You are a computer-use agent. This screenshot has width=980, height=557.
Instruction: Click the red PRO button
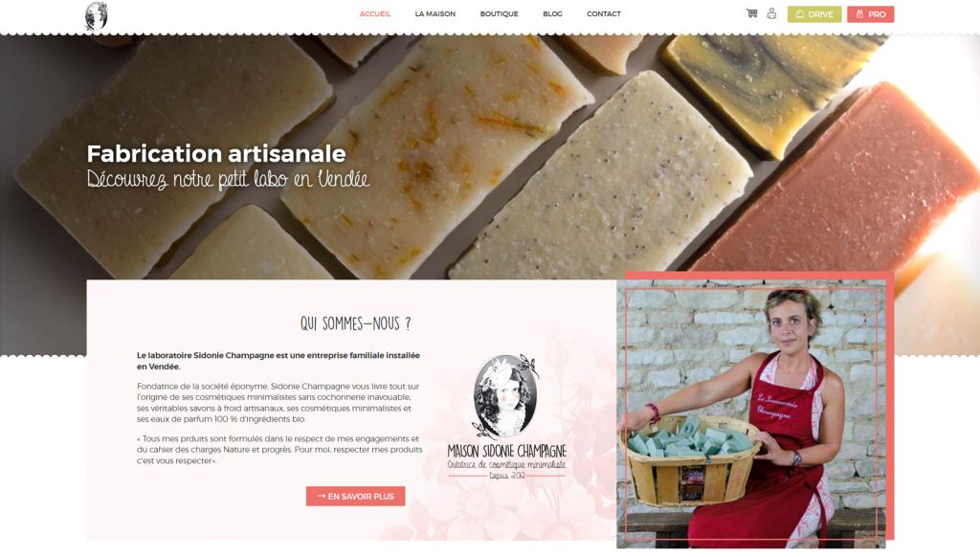coord(871,13)
